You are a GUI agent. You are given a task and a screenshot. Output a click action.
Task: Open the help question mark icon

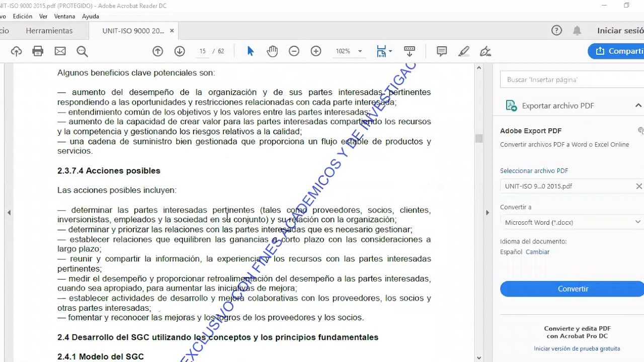(556, 31)
